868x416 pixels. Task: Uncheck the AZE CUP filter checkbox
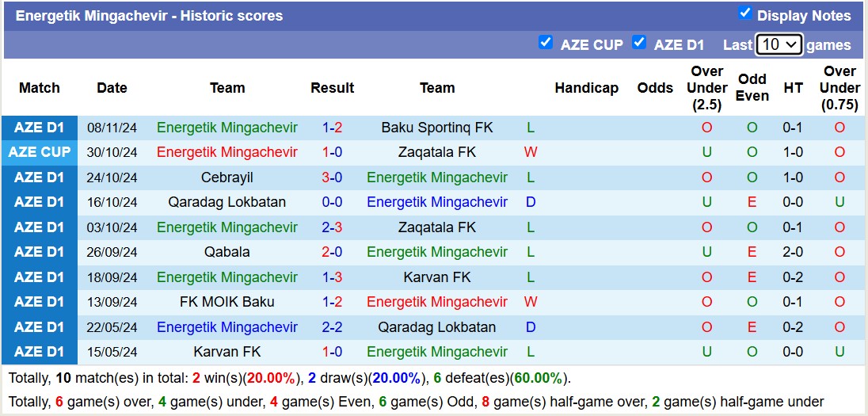click(545, 43)
